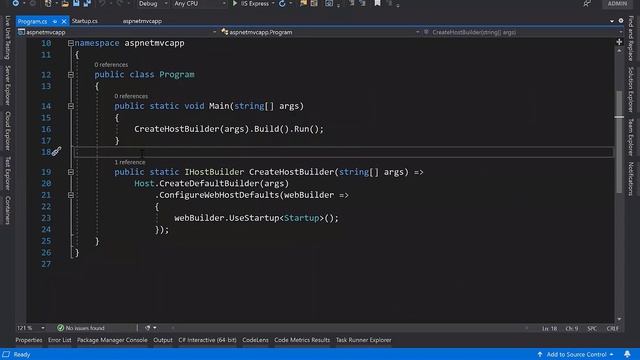
Task: Open the Solution Explorer side panel
Action: click(x=631, y=89)
